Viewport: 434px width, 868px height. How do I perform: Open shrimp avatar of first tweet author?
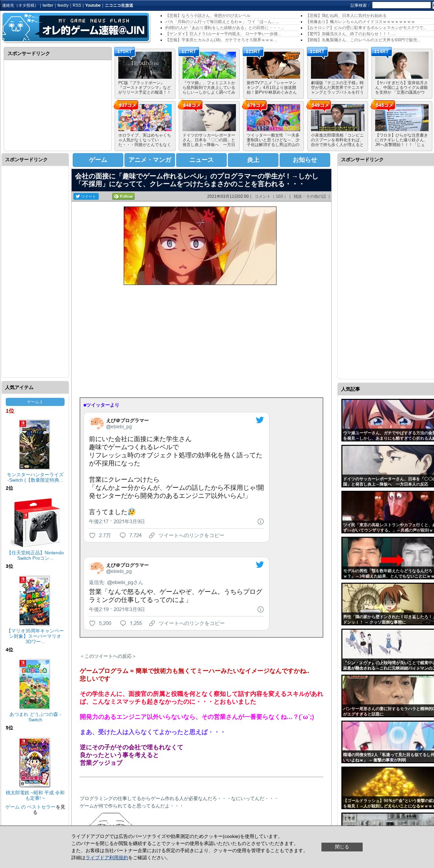click(96, 424)
